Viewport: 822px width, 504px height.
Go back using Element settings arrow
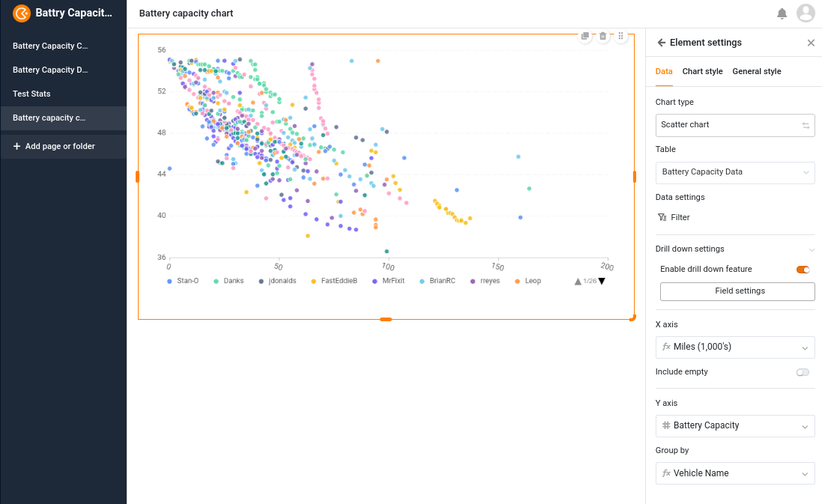tap(661, 43)
